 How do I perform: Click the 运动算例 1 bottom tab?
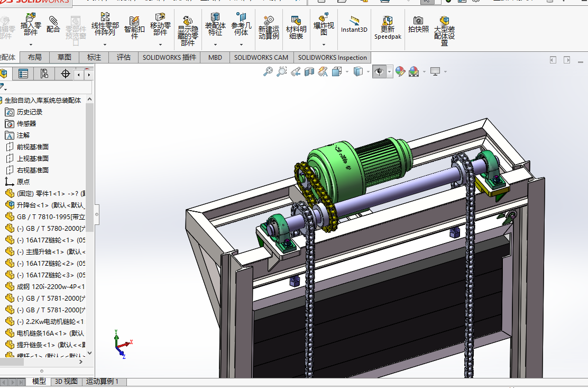coord(103,382)
